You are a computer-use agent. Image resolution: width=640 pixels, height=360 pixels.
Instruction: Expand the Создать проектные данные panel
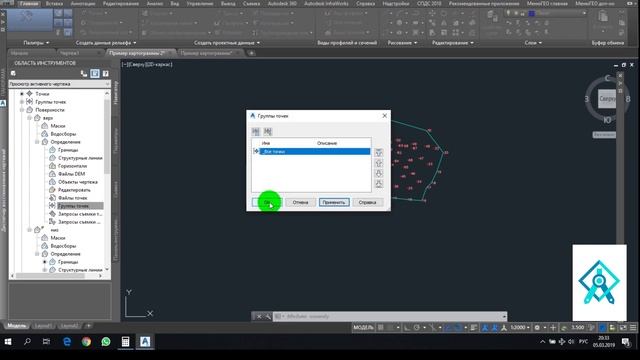tap(227, 42)
